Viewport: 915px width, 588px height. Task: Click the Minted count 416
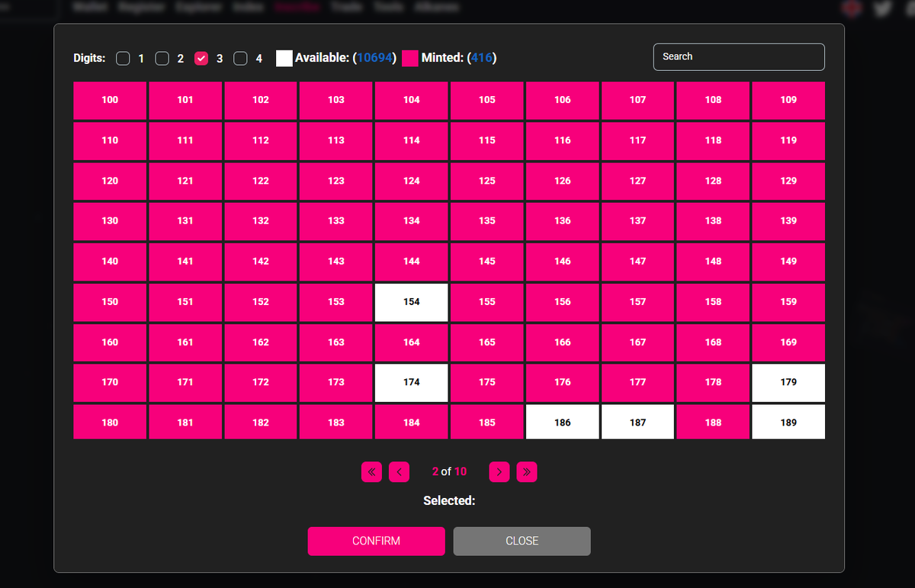pos(482,58)
